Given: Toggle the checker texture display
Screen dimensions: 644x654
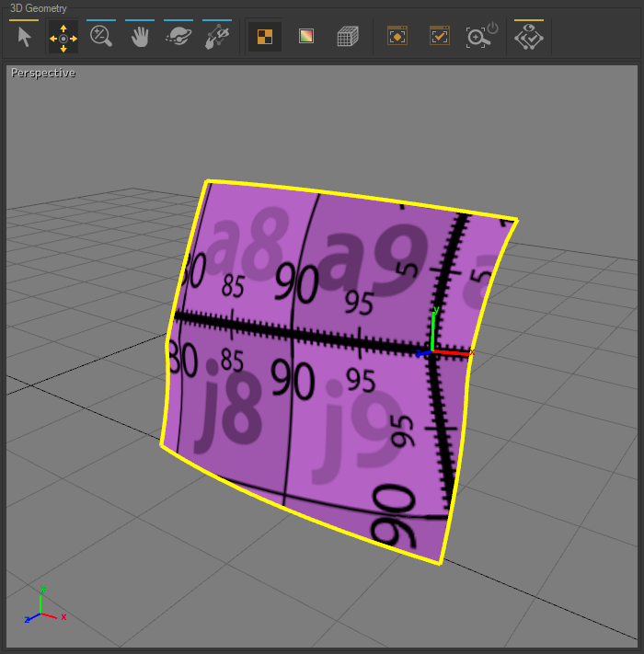Looking at the screenshot, I should (x=265, y=37).
